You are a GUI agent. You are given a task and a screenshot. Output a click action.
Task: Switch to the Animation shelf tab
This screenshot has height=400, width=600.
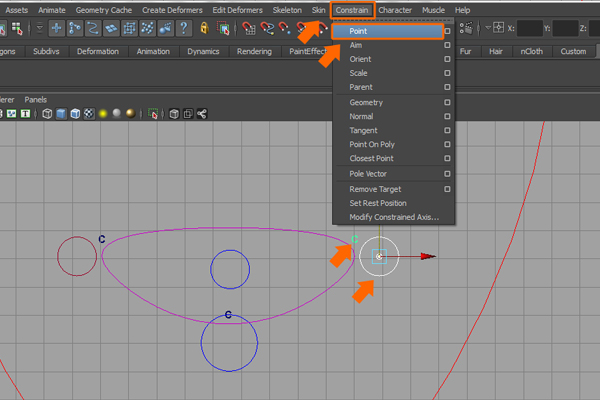pos(153,51)
